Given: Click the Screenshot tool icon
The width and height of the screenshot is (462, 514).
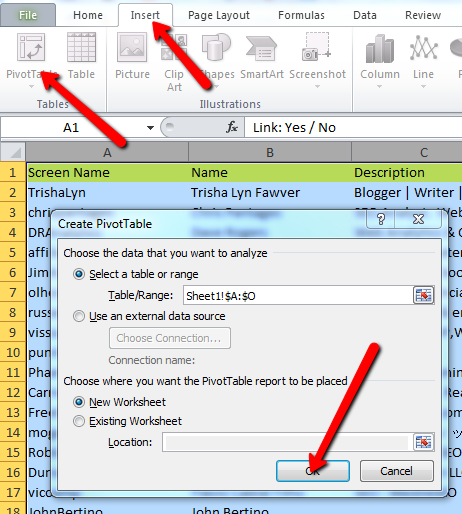Looking at the screenshot, I should tap(317, 47).
